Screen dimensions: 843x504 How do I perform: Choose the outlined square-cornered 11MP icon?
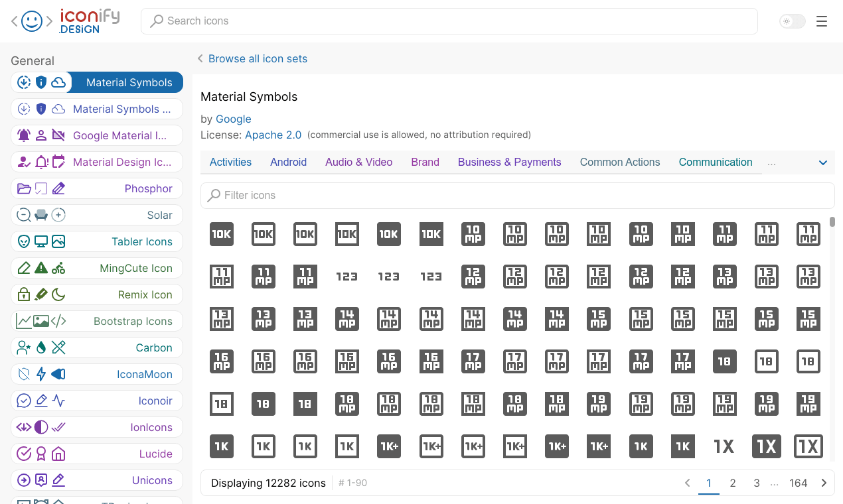point(222,277)
